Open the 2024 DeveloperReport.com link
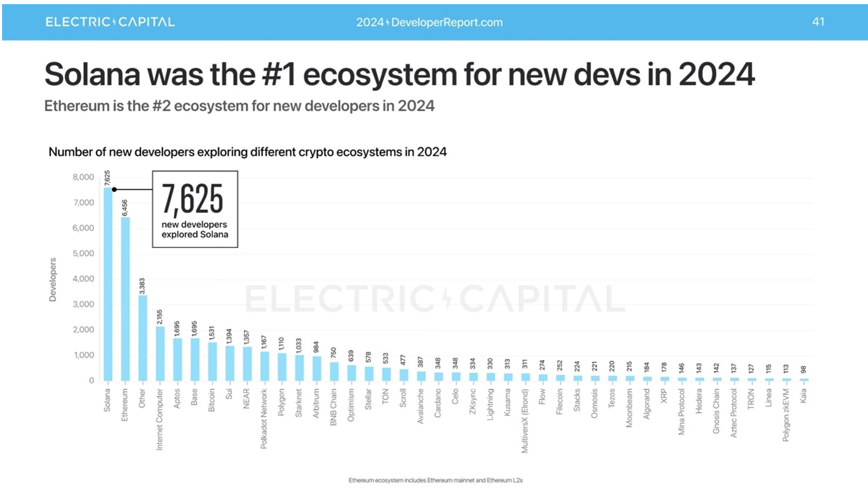 point(429,22)
